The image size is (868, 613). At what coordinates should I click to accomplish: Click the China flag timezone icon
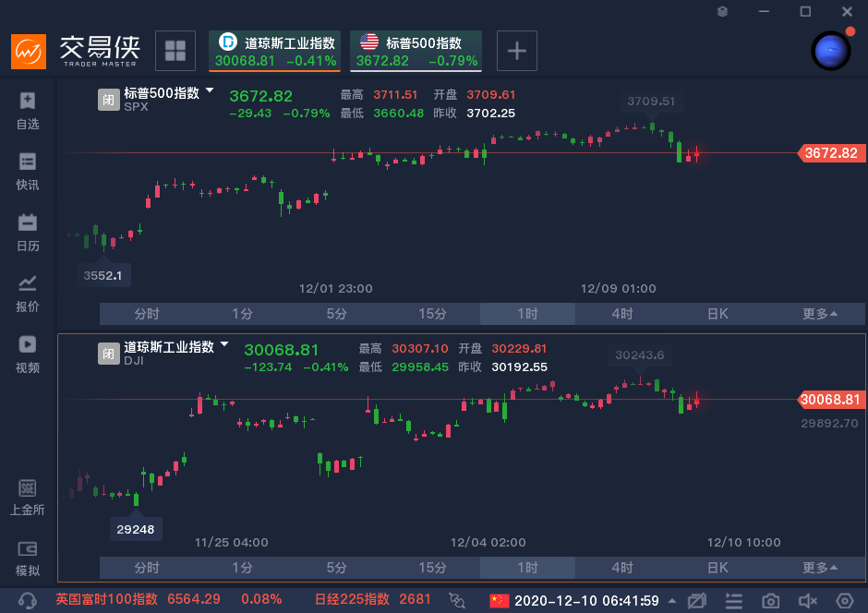499,600
